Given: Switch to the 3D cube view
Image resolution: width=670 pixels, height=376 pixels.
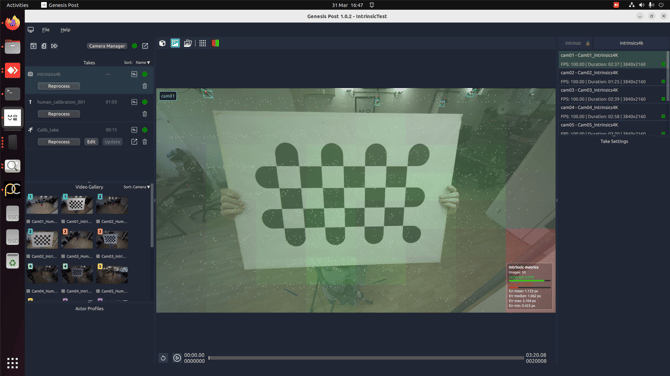Looking at the screenshot, I should [162, 43].
